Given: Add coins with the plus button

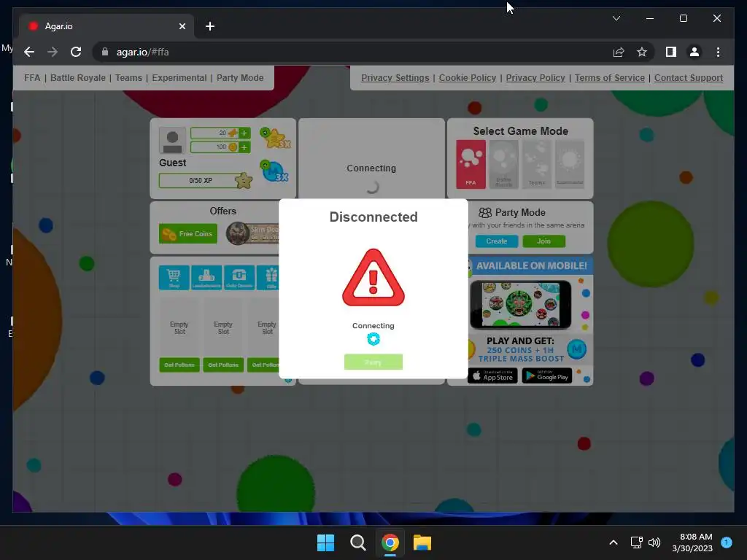Looking at the screenshot, I should [x=244, y=147].
